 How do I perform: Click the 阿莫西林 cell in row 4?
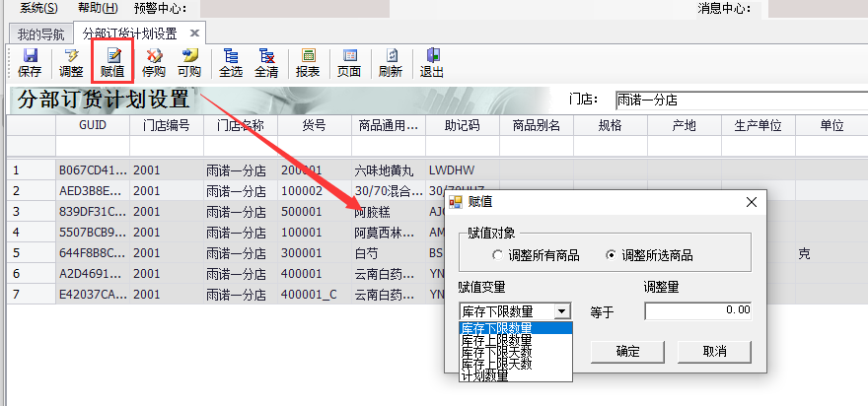pos(389,233)
